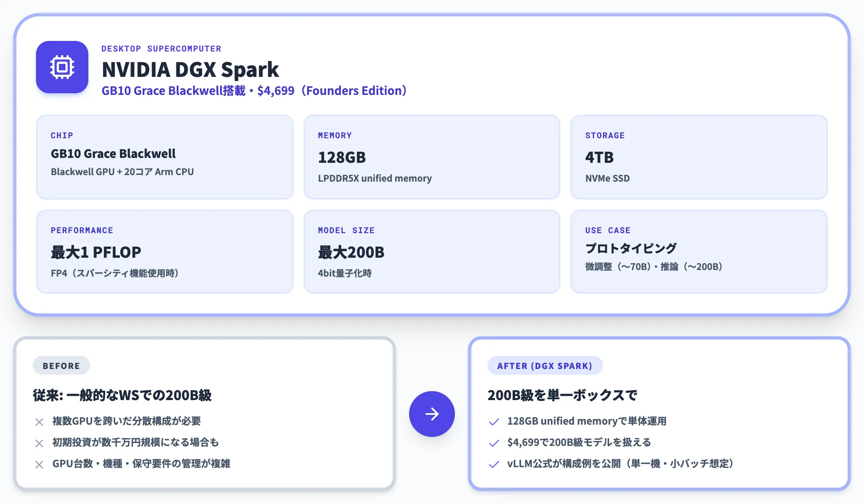This screenshot has height=504, width=864.
Task: Click the GB10 Grace Blackwell搭載・$4,699 subtitle
Action: 254,90
